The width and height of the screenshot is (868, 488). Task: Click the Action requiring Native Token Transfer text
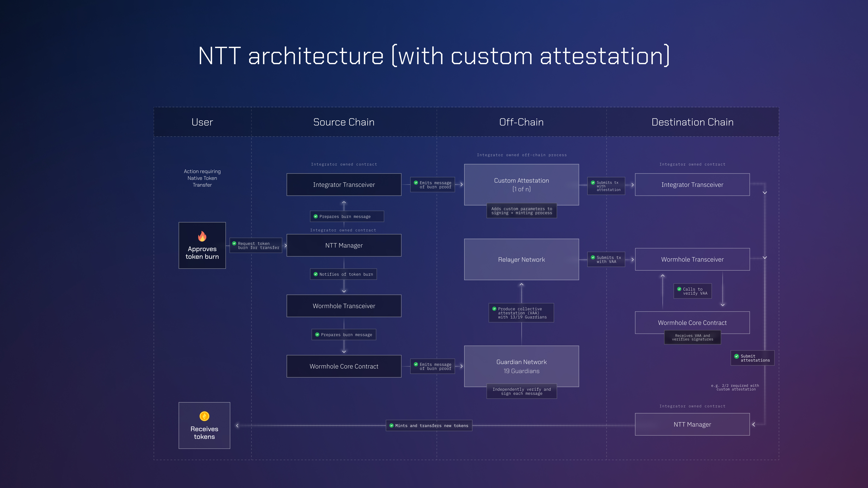[202, 178]
